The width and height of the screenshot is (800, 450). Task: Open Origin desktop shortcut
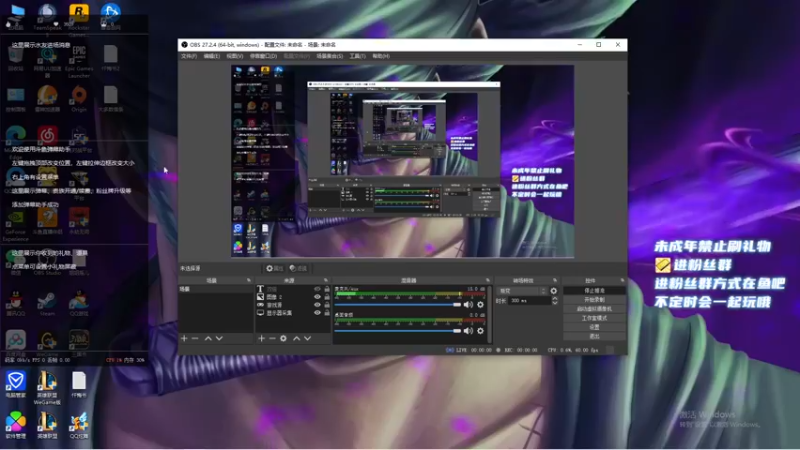click(x=79, y=98)
